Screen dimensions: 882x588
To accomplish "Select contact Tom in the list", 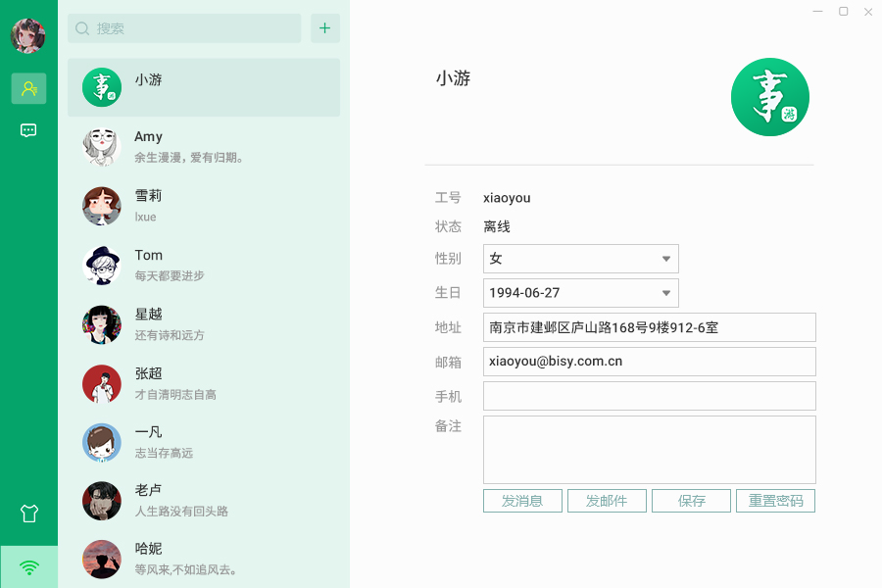I will [204, 265].
